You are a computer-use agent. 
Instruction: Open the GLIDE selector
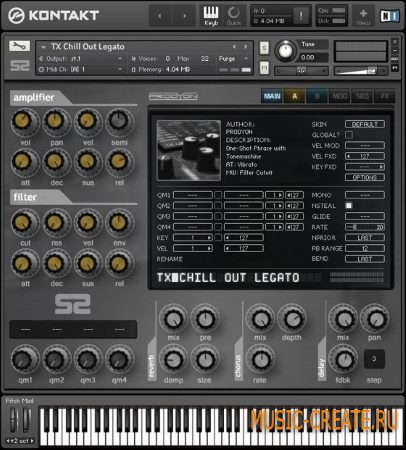365,216
